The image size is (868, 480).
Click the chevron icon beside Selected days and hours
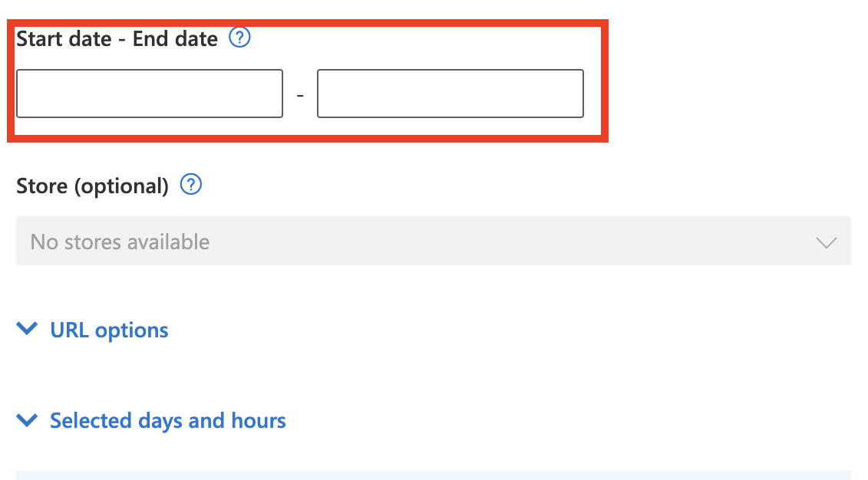click(27, 420)
